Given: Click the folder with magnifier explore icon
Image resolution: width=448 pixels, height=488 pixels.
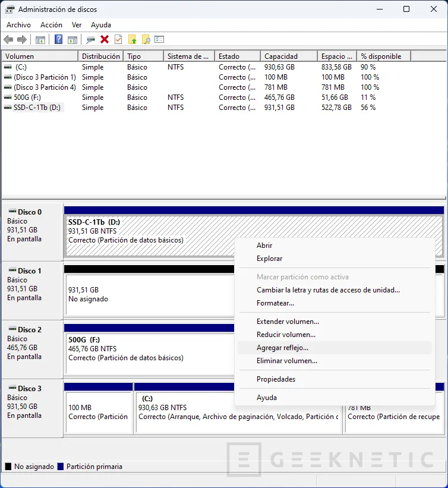Looking at the screenshot, I should [146, 39].
